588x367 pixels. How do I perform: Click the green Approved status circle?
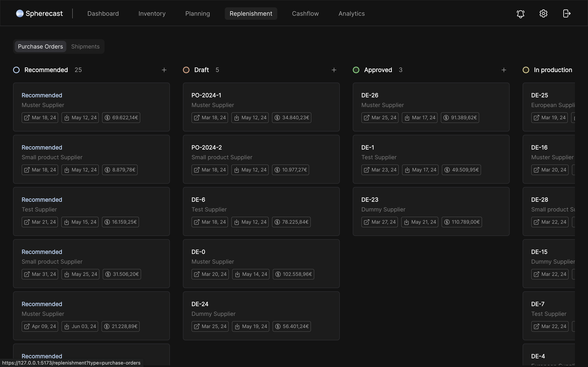click(356, 70)
